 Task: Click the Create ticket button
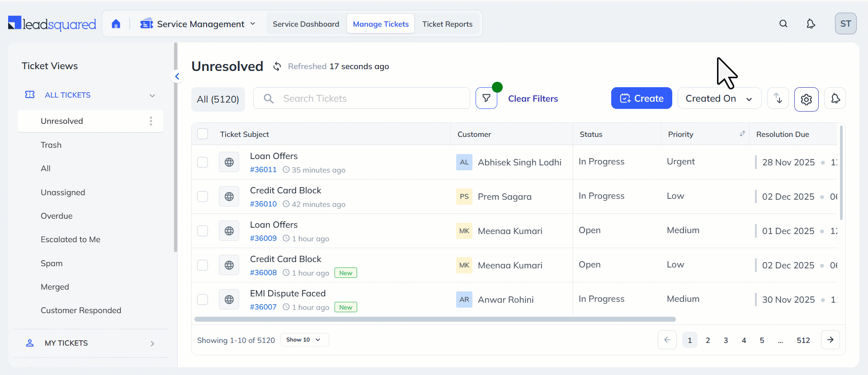pos(642,98)
